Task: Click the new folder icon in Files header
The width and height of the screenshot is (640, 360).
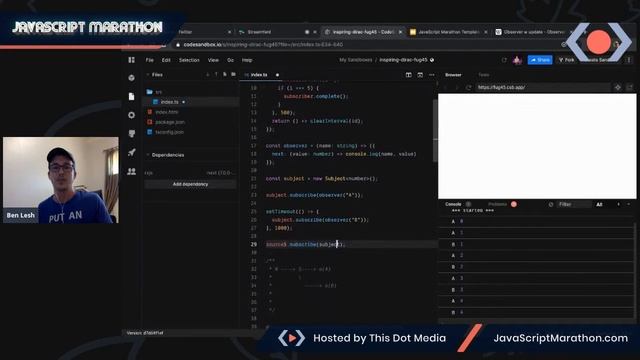Action: click(x=233, y=75)
